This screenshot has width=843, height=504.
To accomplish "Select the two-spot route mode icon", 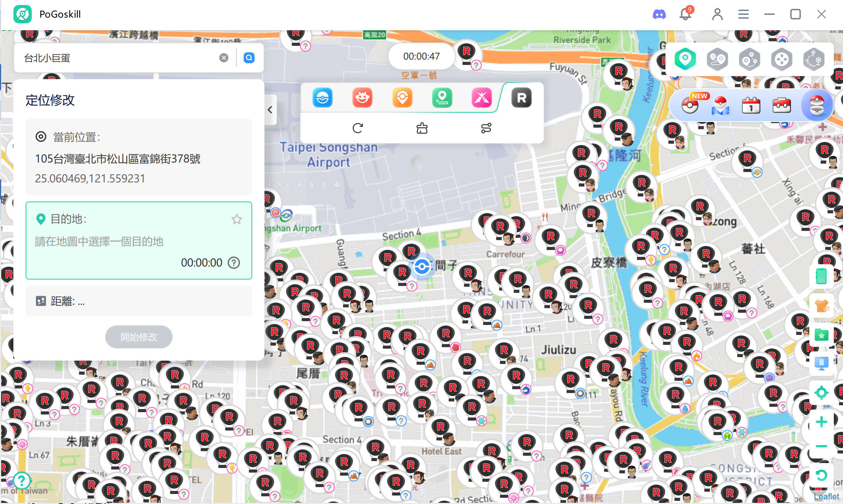I will 717,59.
